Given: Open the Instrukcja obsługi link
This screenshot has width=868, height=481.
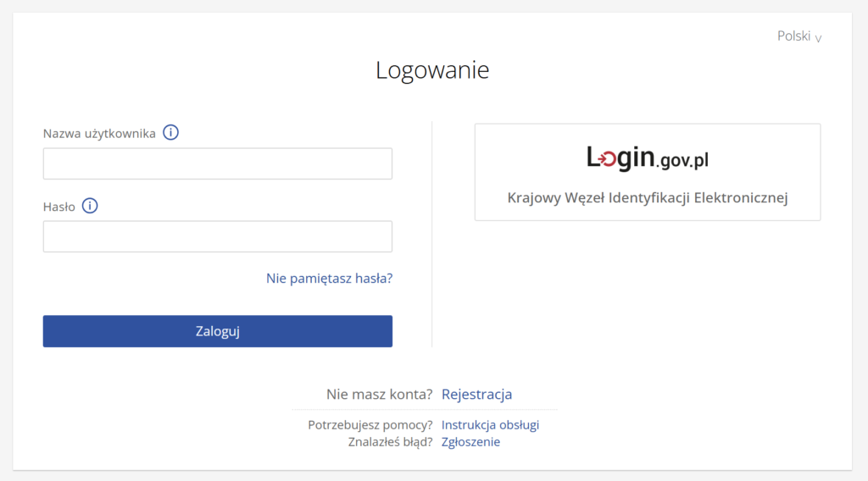Looking at the screenshot, I should 490,425.
